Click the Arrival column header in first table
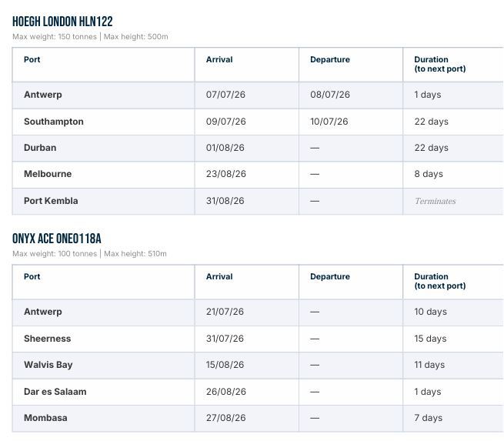 point(219,60)
